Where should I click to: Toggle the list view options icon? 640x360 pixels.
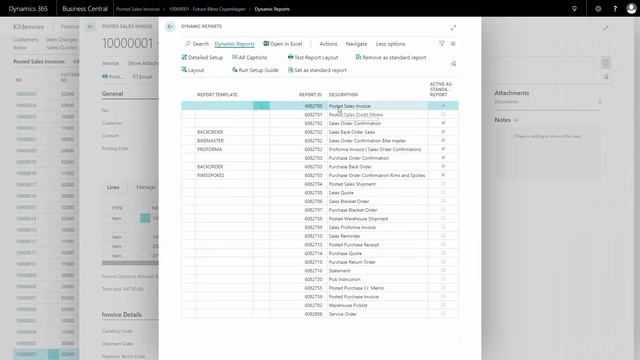[x=453, y=43]
